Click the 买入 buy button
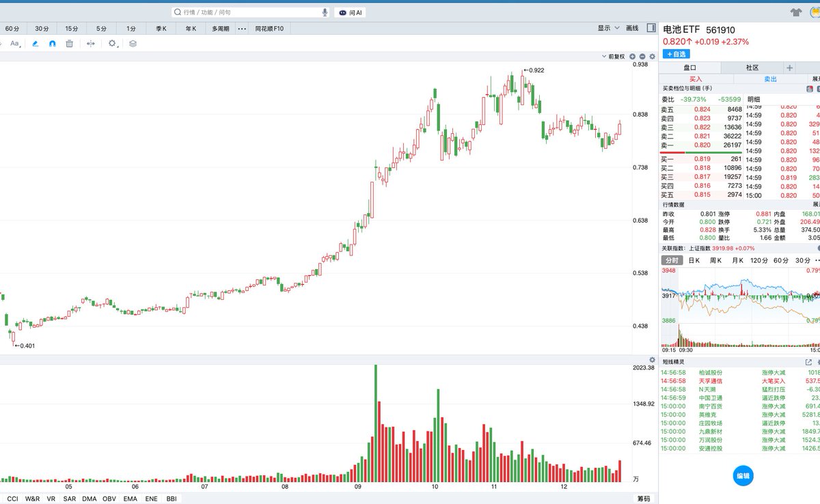Viewport: 820px width, 504px height. click(x=696, y=79)
